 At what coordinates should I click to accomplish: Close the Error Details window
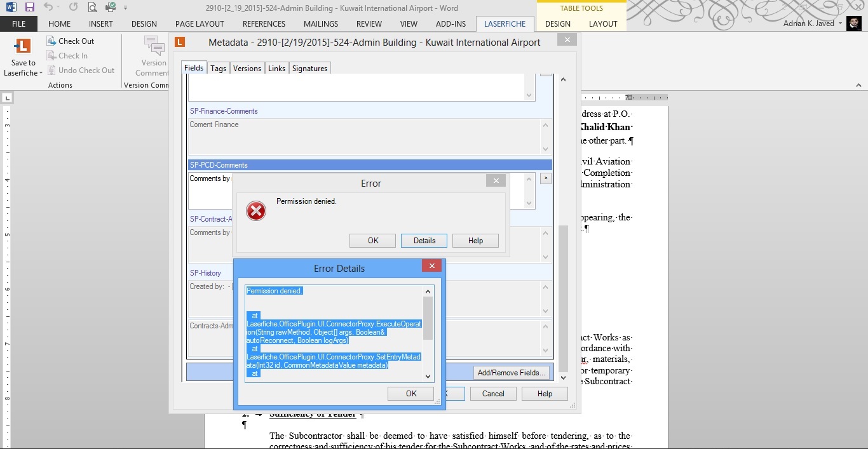(x=431, y=265)
